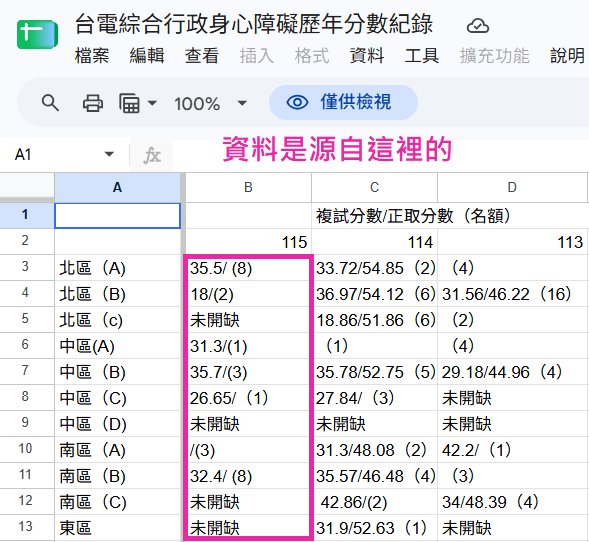Click the 僅供檢視 view-only button
The width and height of the screenshot is (589, 542).
[x=343, y=102]
